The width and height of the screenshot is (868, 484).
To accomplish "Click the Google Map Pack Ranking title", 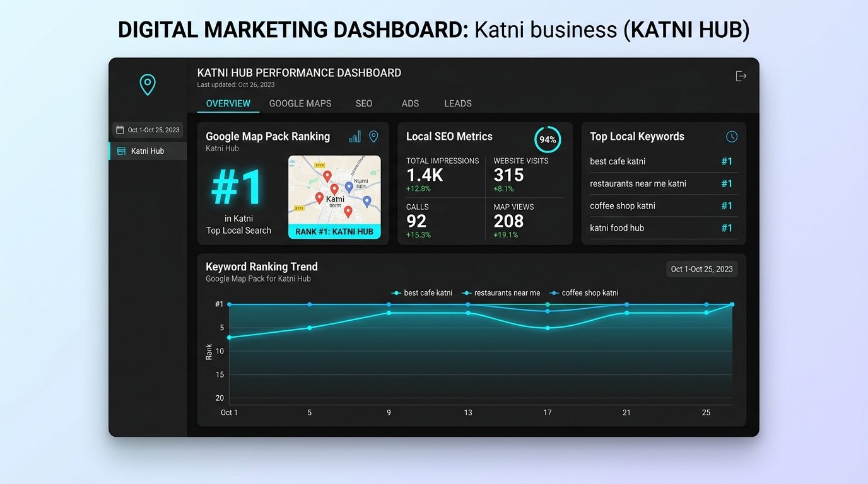I will coord(267,136).
